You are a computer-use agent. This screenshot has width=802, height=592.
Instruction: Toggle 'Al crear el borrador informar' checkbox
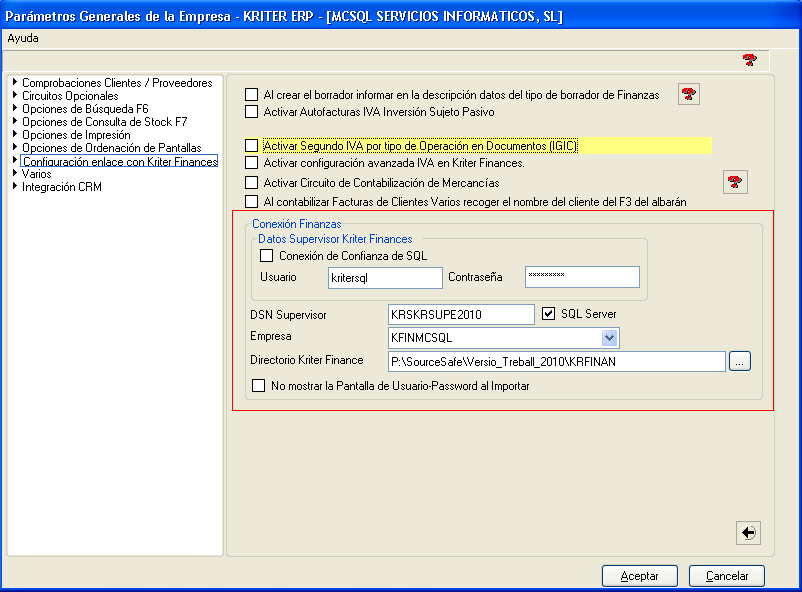[x=251, y=95]
